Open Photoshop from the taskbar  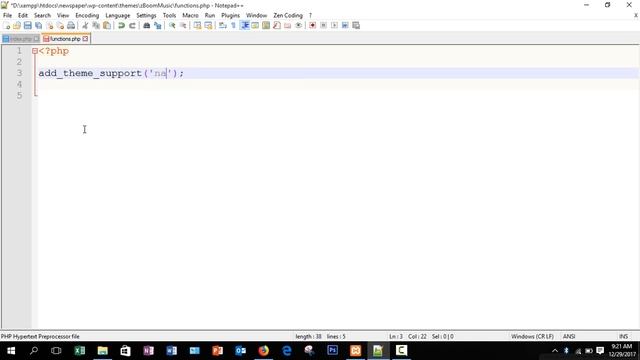coord(333,351)
